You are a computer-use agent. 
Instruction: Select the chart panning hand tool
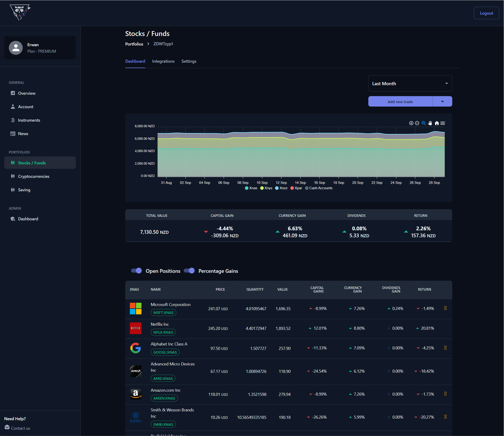coord(430,123)
